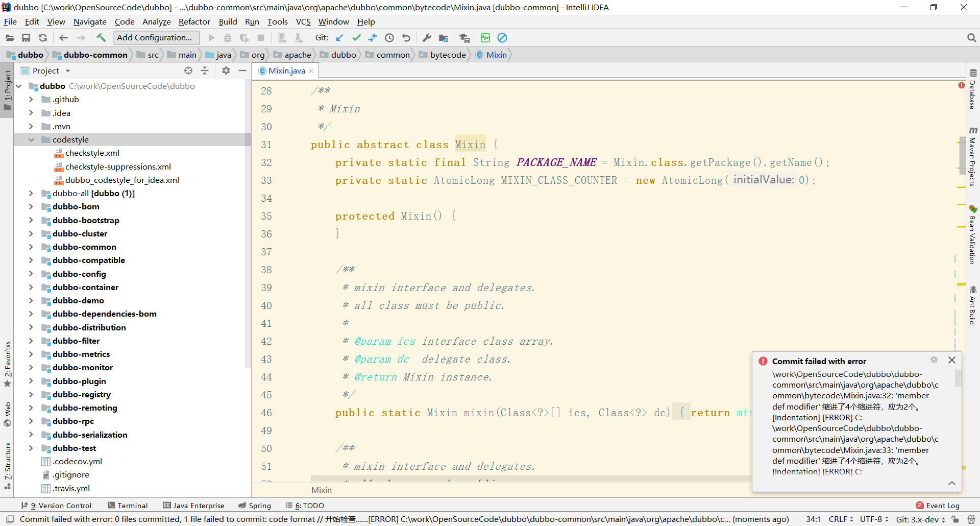Collapse the dubbo root tree node

pyautogui.click(x=19, y=86)
